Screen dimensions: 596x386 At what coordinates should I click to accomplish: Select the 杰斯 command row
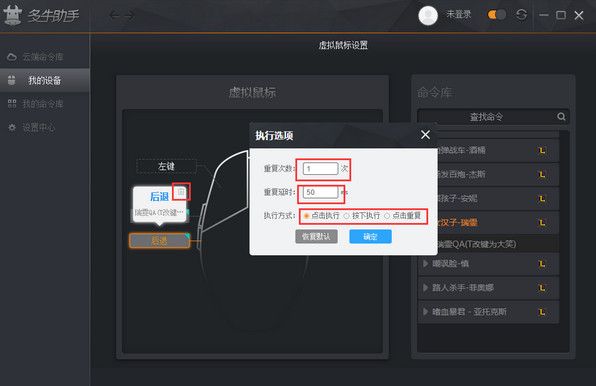[498, 174]
